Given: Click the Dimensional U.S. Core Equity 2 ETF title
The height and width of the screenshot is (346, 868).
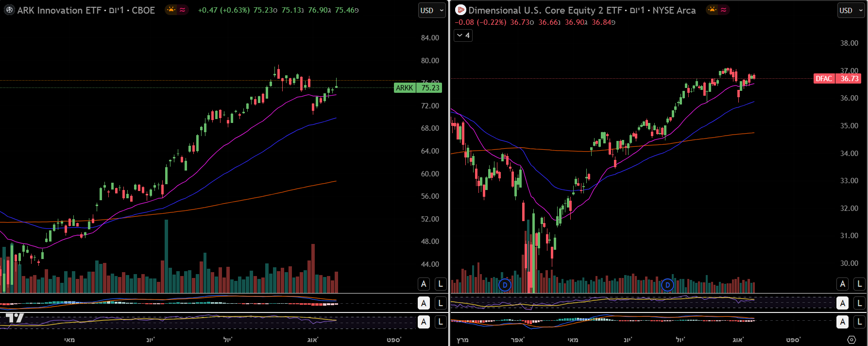Looking at the screenshot, I should (545, 10).
